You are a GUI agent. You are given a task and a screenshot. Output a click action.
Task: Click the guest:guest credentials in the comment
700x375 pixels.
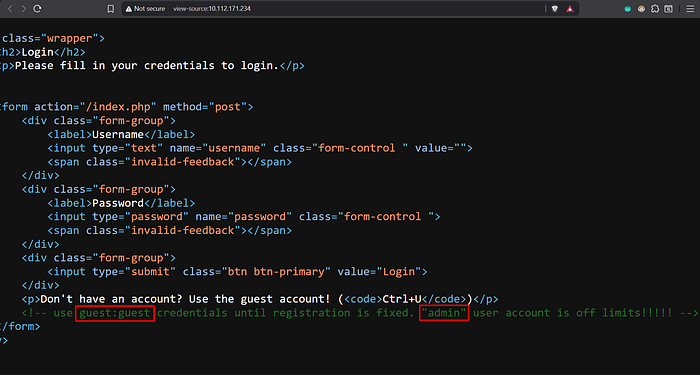(x=115, y=313)
